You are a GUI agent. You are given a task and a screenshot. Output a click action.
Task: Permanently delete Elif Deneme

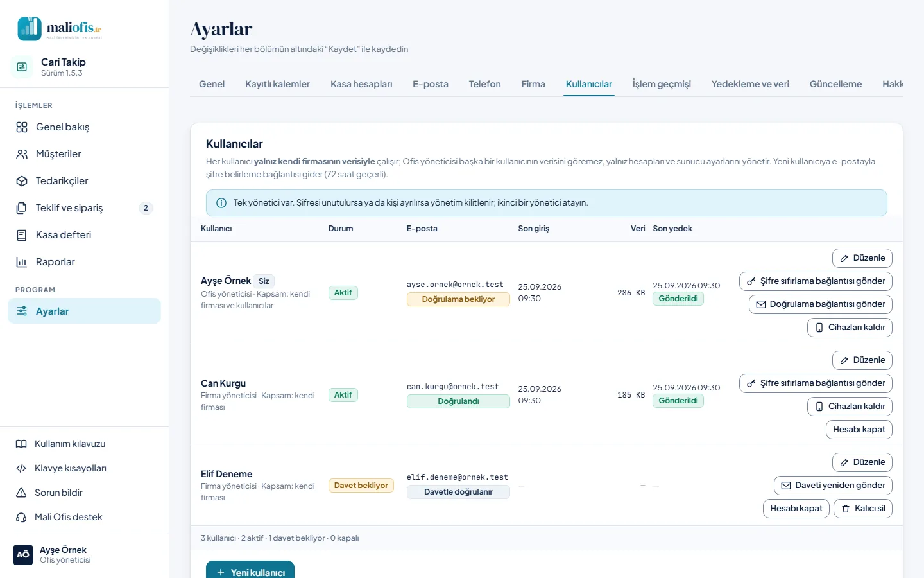pos(863,509)
